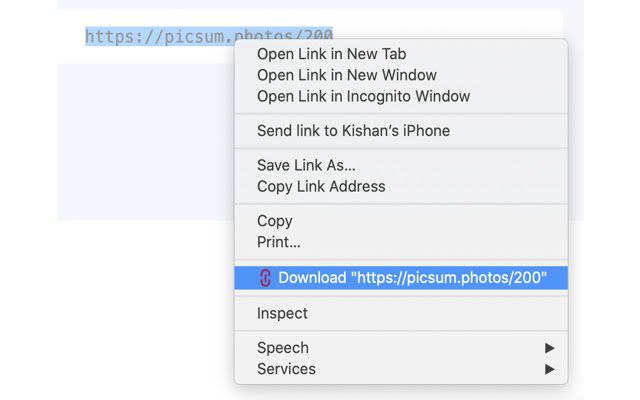Click the Speech menu label
Screen dimensions: 640x400
coord(283,348)
